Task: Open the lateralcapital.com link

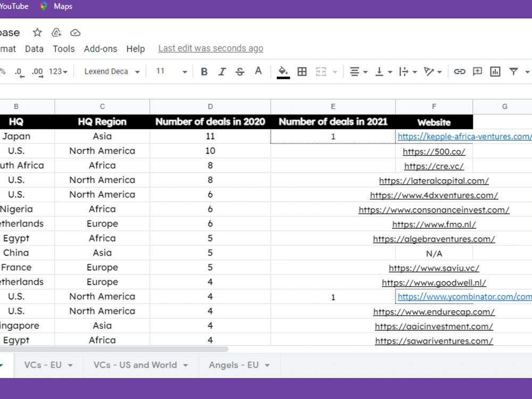Action: click(434, 180)
